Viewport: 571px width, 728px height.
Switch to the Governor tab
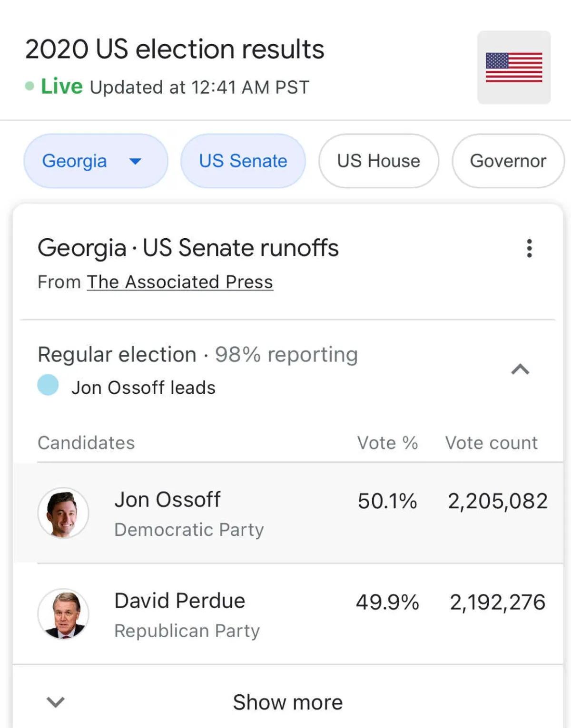click(508, 161)
